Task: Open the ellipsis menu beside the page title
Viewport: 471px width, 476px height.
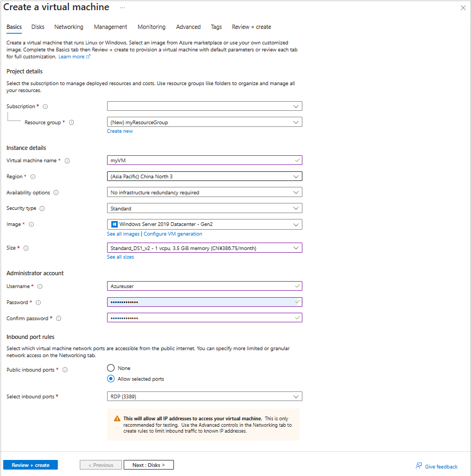Action: [123, 7]
